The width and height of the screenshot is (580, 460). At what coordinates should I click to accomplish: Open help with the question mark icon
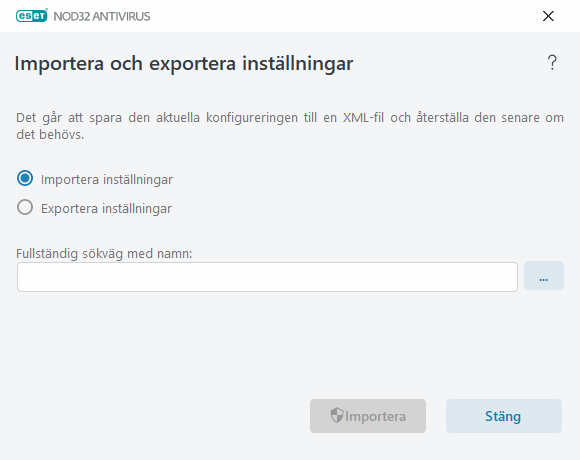(552, 62)
